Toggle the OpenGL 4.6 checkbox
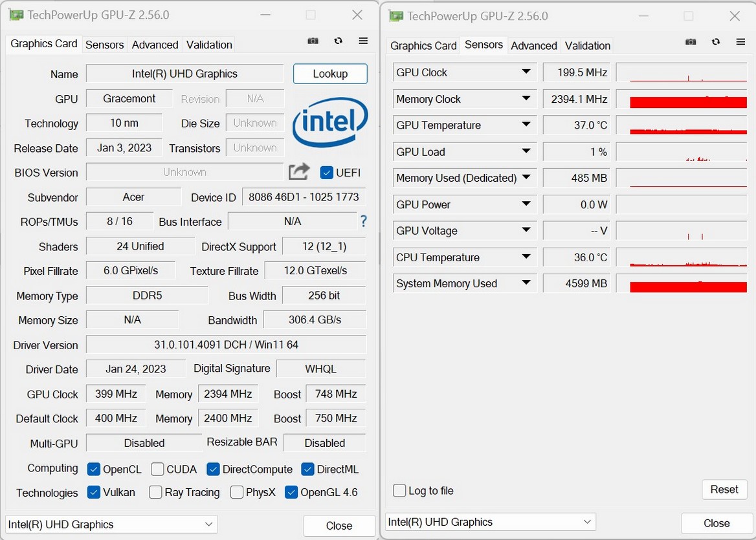756x540 pixels. [x=291, y=492]
